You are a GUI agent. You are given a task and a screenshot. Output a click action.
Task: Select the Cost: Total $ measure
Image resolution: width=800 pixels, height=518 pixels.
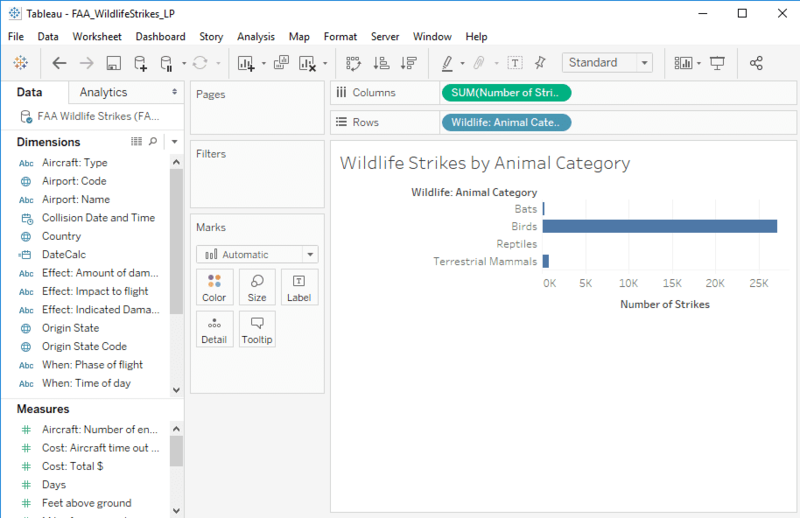click(72, 466)
